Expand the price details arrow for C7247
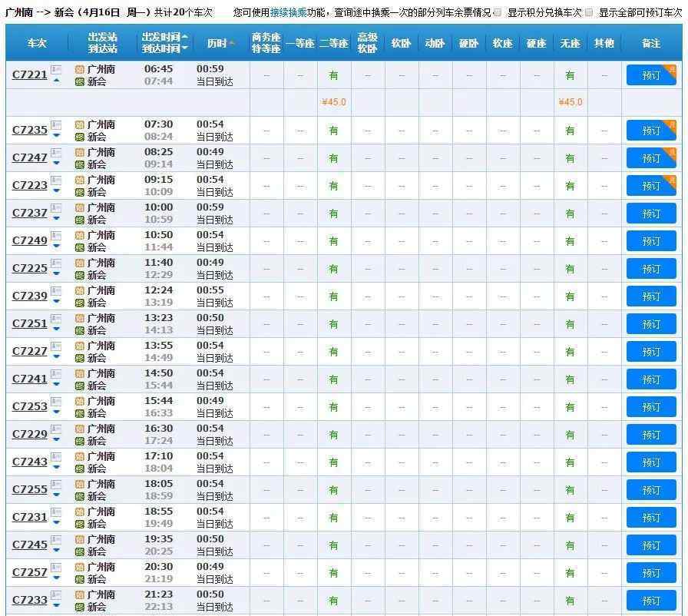The height and width of the screenshot is (616, 688). 56,163
